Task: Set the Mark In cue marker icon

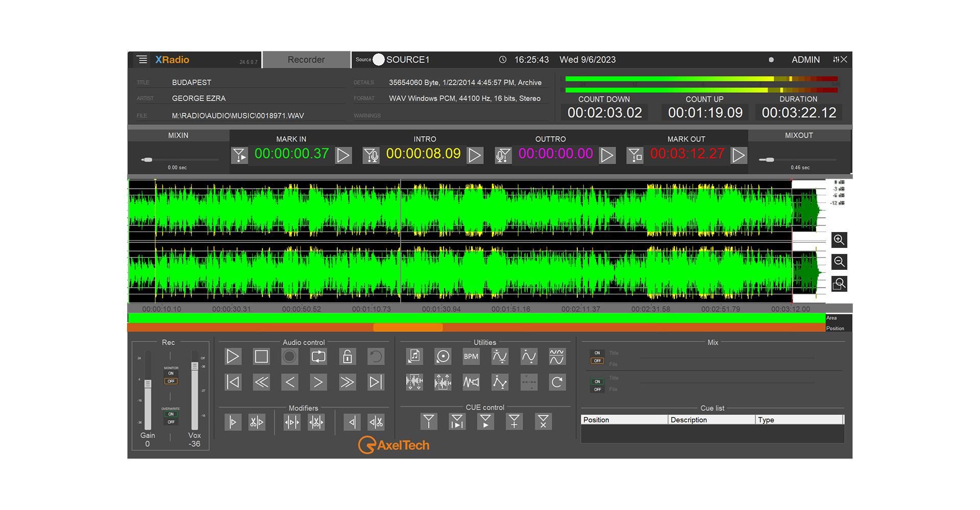Action: 239,155
